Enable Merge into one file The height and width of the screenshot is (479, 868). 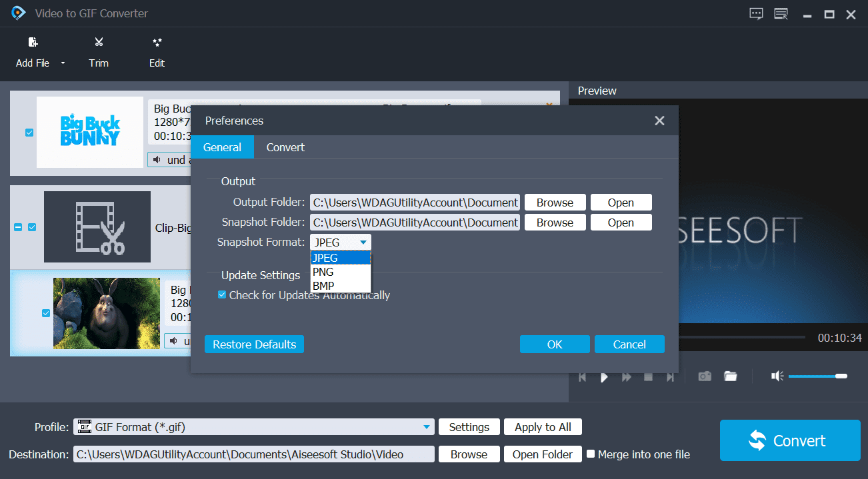(590, 454)
